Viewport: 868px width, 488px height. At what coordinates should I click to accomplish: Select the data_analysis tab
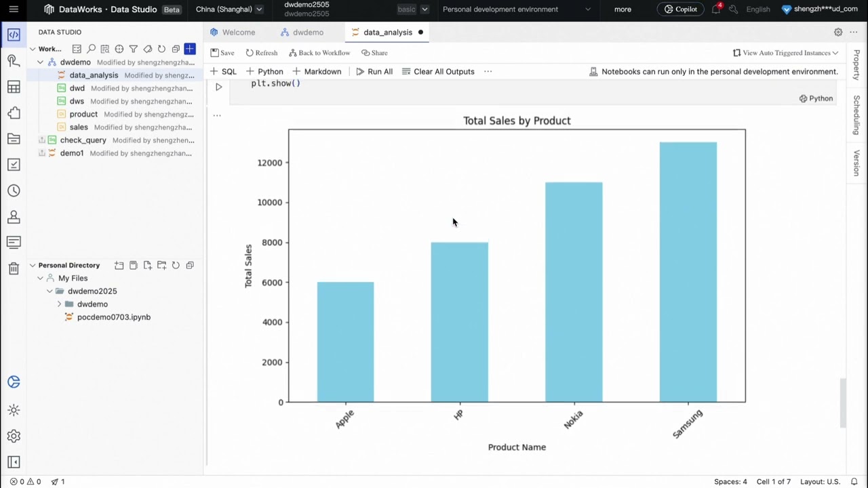click(387, 32)
